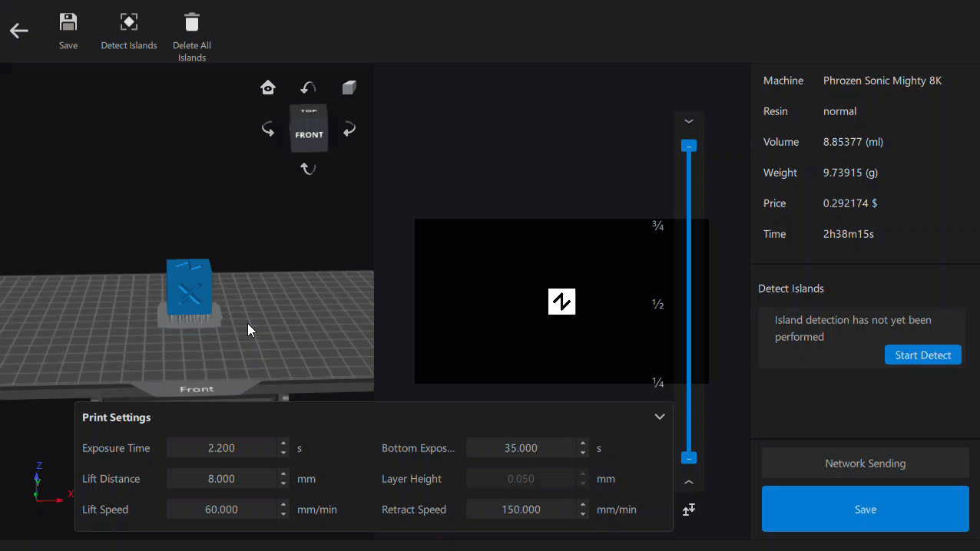Click the Save floppy disk toolbar icon
This screenshot has height=551, width=980.
click(68, 22)
